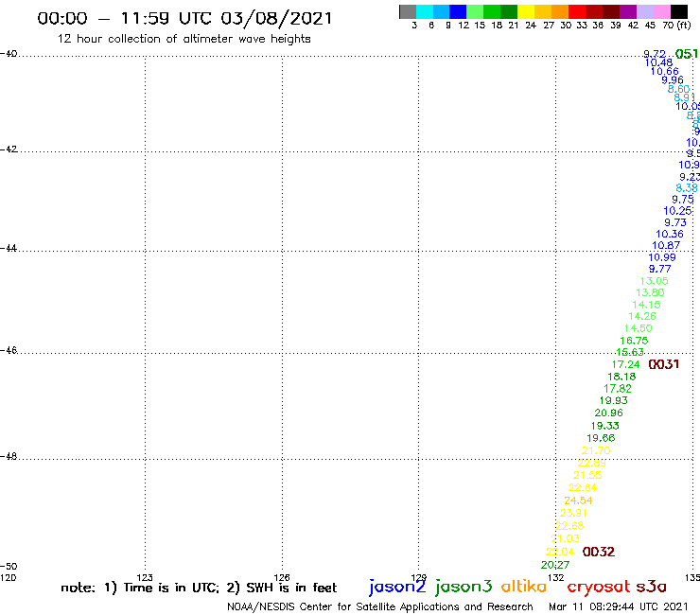Pick the pink swatch in the color scale
Viewport: 700px width, 615px height.
coord(661,11)
